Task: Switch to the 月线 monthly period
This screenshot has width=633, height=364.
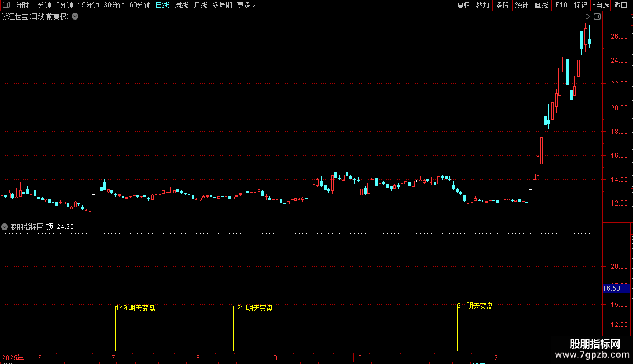Action: (x=200, y=5)
